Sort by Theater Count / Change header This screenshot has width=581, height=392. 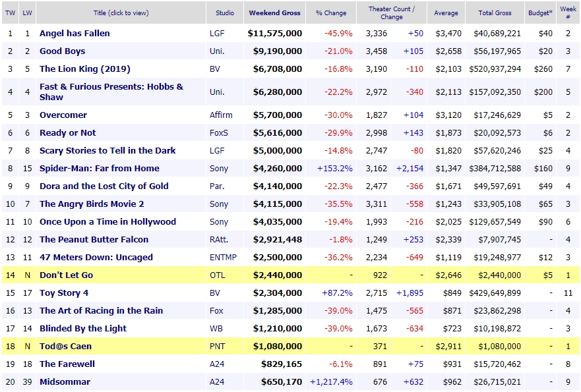click(392, 13)
